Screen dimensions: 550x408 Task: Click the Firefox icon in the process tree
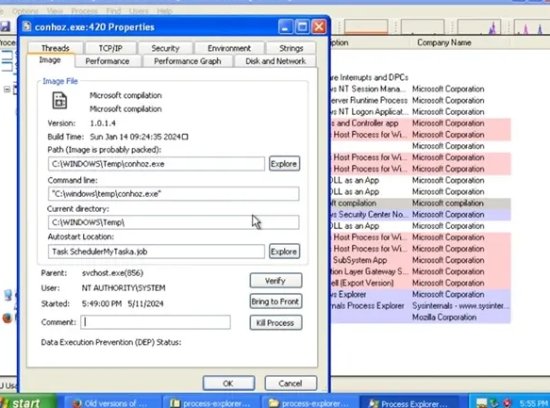pos(7,318)
